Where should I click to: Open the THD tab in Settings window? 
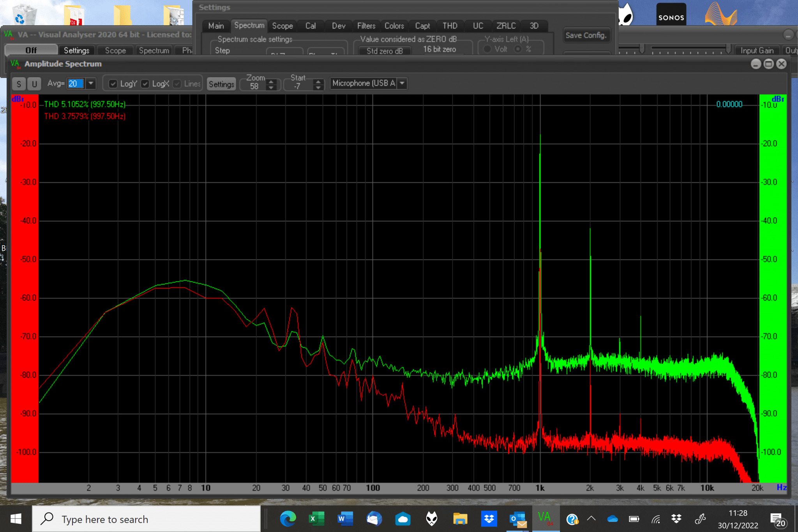[x=450, y=26]
